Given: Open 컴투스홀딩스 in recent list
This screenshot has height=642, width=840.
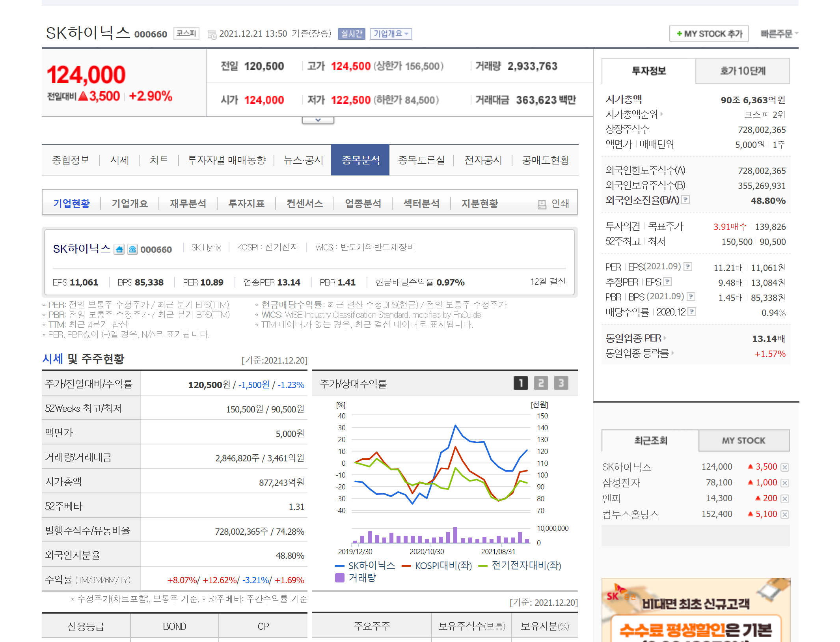Looking at the screenshot, I should 631,514.
